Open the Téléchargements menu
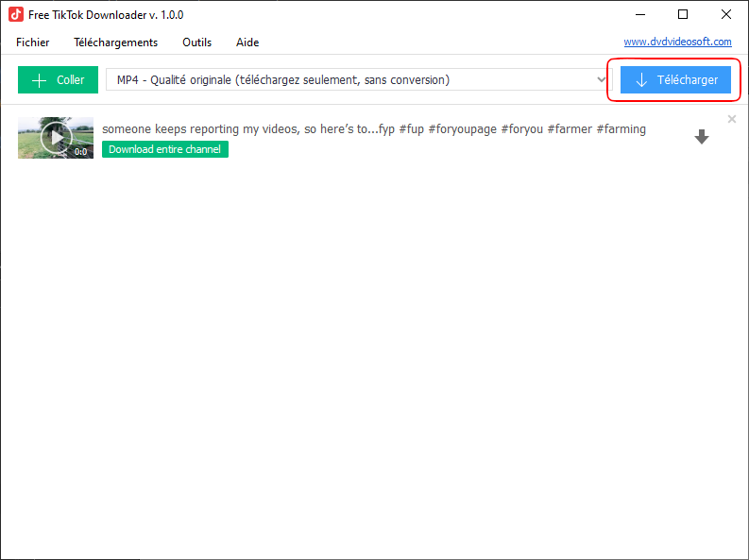Screen dimensions: 749x560 pyautogui.click(x=115, y=42)
